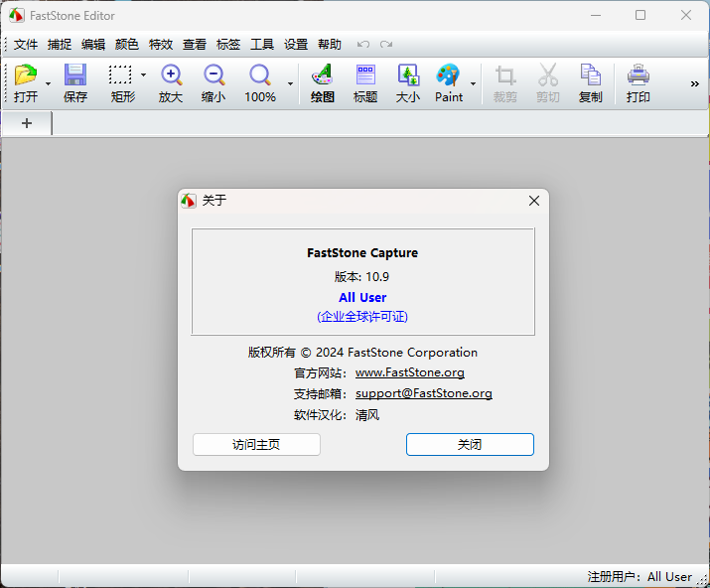This screenshot has height=588, width=710.
Task: Open the dropdown arrow next to 100% zoom
Action: [x=290, y=83]
